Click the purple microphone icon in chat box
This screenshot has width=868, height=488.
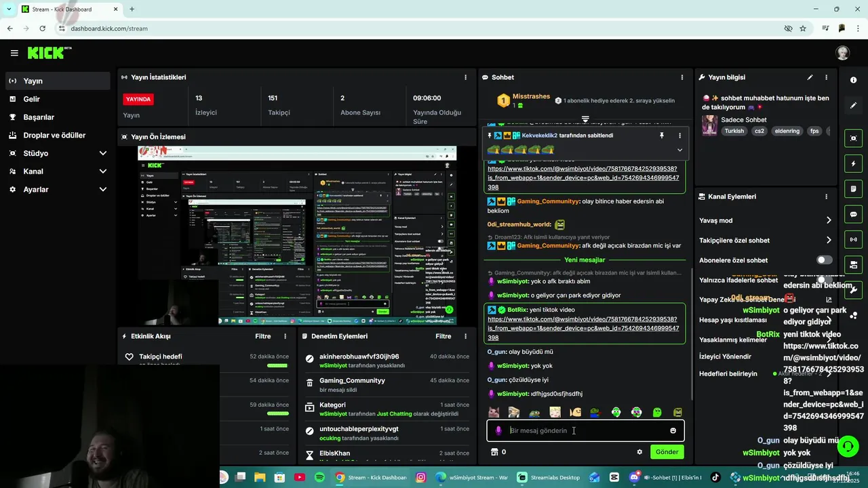click(x=498, y=430)
